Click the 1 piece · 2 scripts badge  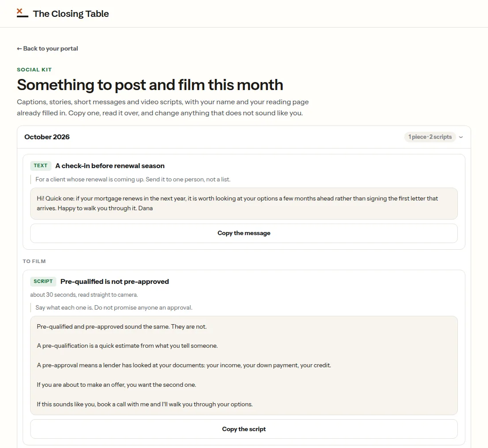click(430, 137)
